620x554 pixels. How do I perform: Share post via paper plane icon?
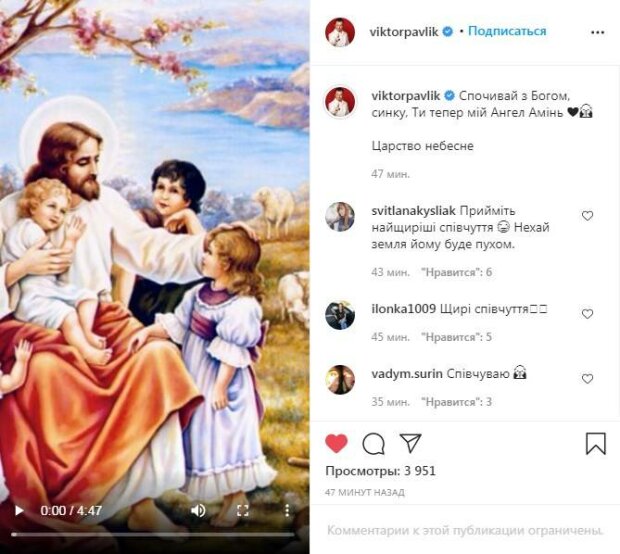tap(410, 443)
